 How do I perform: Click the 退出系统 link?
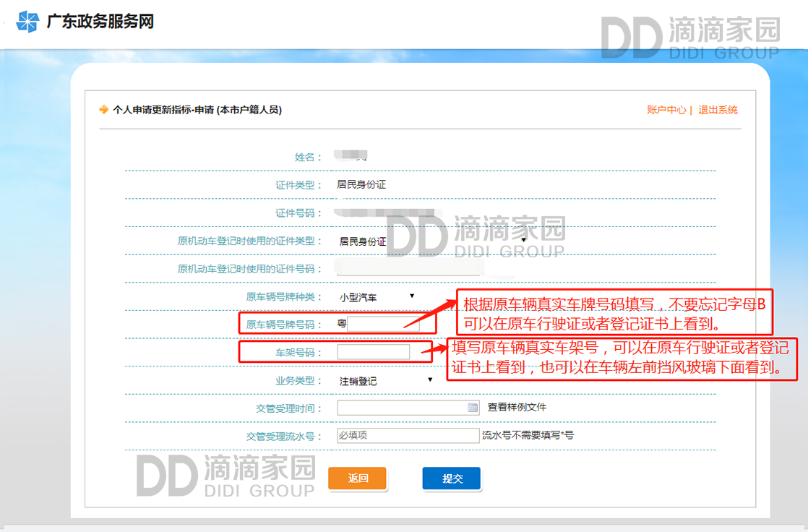pos(718,110)
